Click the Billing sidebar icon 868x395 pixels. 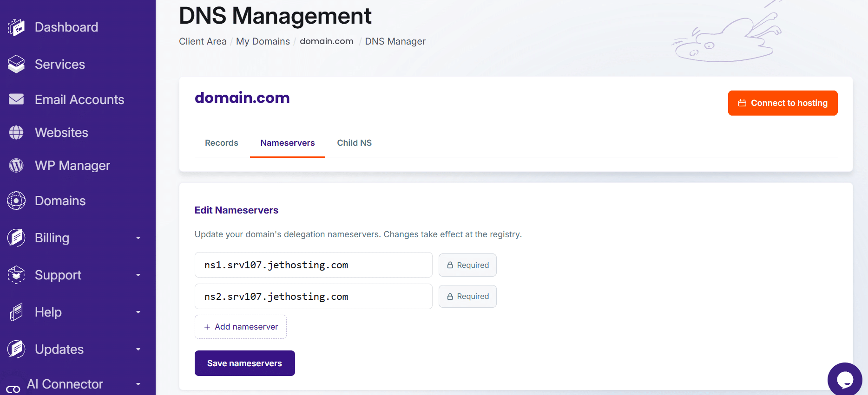tap(16, 238)
